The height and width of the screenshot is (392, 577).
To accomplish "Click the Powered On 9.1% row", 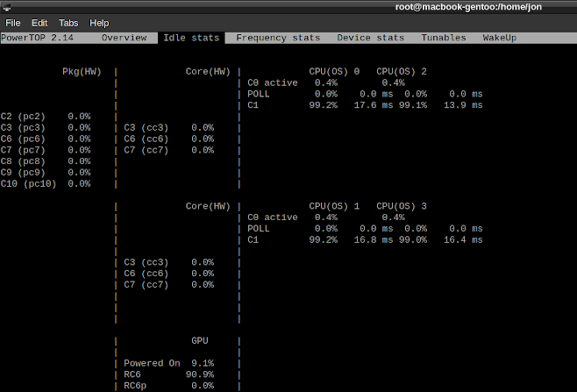I will [169, 363].
